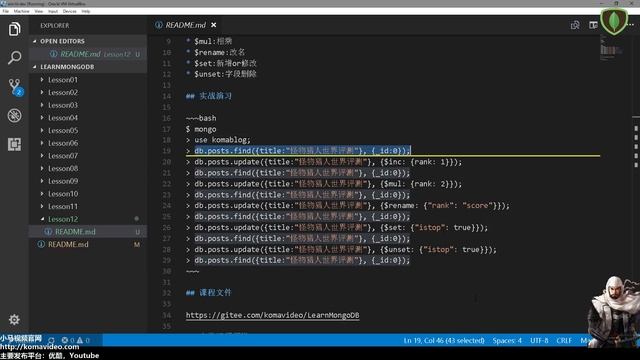640x360 pixels.
Task: Open the Explorer view in activity bar
Action: [x=14, y=29]
